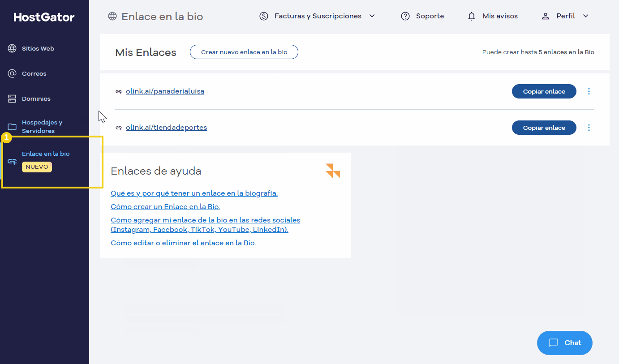Click the Enlace en la bio page title
Image resolution: width=619 pixels, height=364 pixels.
point(162,17)
